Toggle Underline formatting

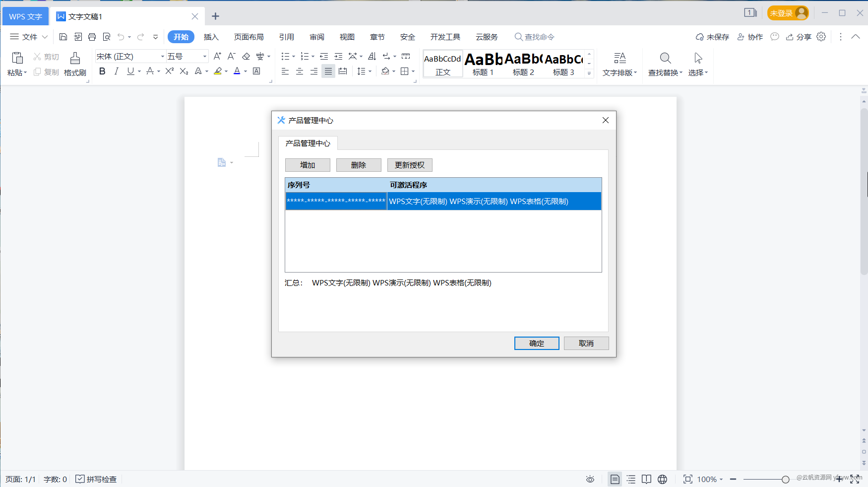click(130, 71)
